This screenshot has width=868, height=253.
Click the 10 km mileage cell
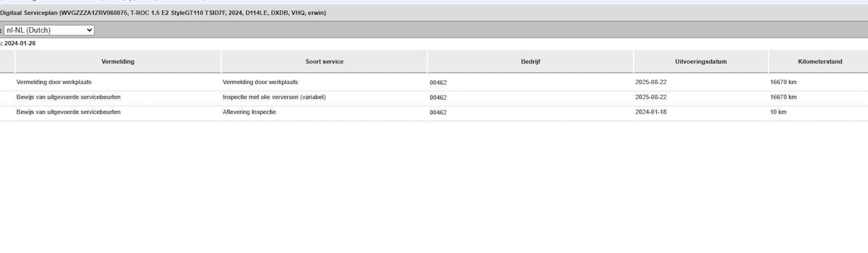coord(778,112)
